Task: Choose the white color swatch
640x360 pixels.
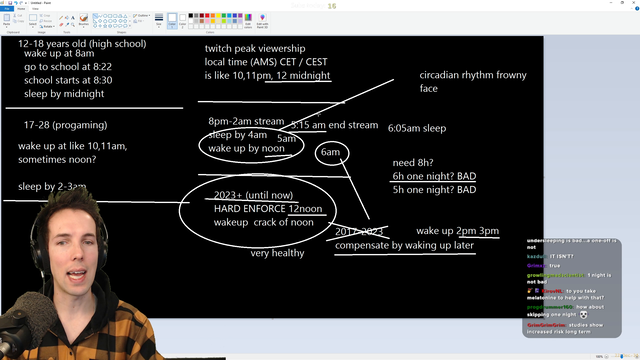Action: (x=191, y=21)
